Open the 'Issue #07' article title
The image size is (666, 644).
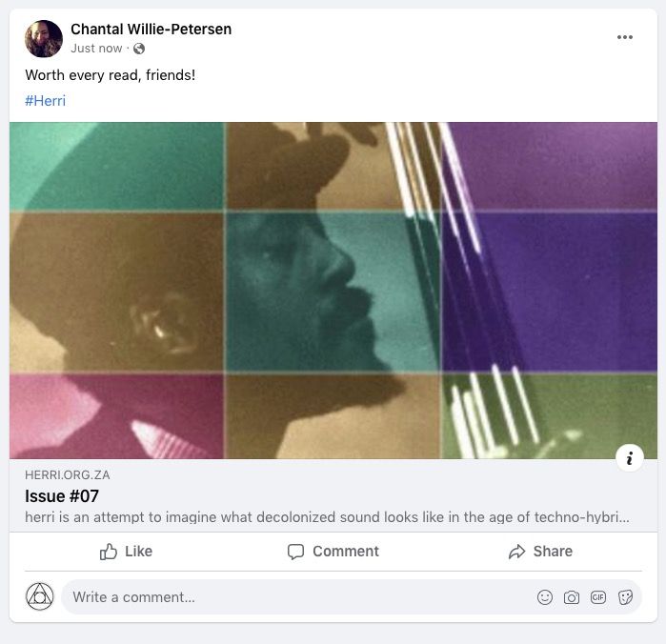(x=62, y=496)
